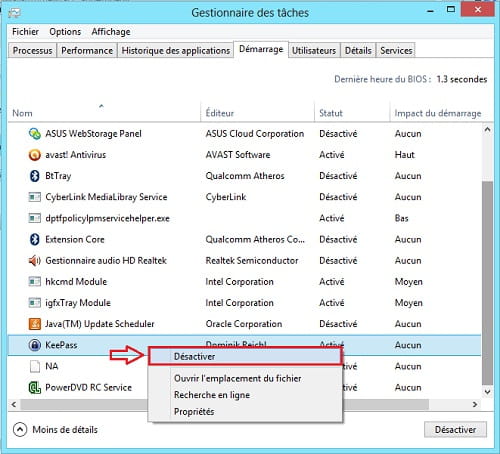Image resolution: width=500 pixels, height=454 pixels.
Task: Click the 'Oracle Corporation' editor cell
Action: pos(244,324)
